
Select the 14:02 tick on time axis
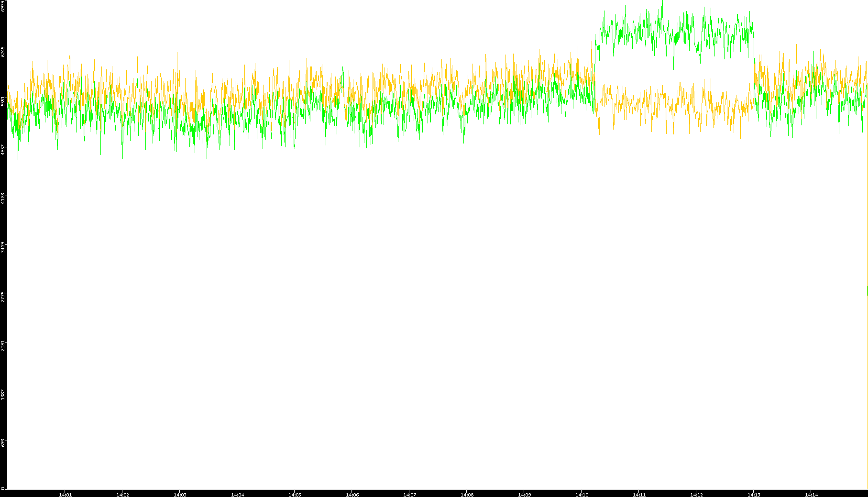coord(122,494)
